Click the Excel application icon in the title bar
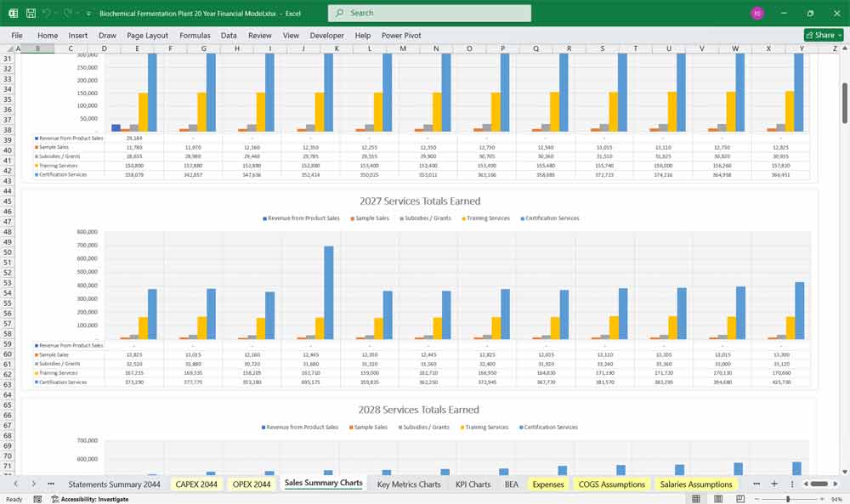Viewport: 850px width, 504px height. tap(12, 13)
